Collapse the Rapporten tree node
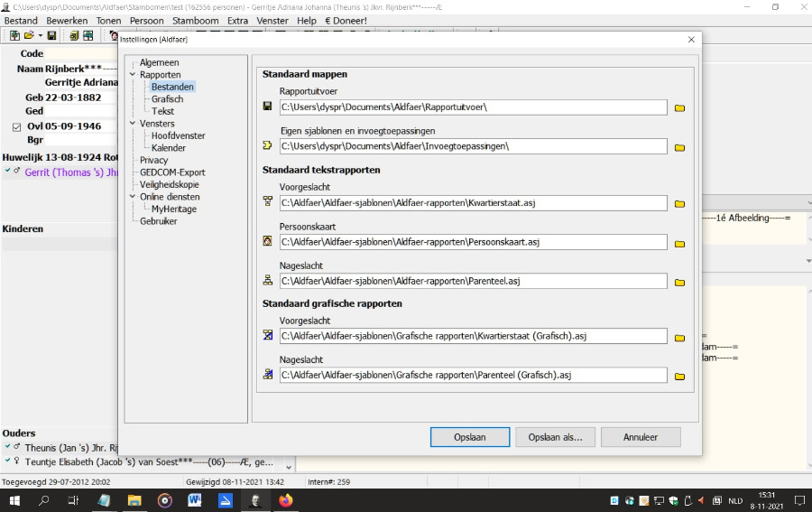 point(133,75)
